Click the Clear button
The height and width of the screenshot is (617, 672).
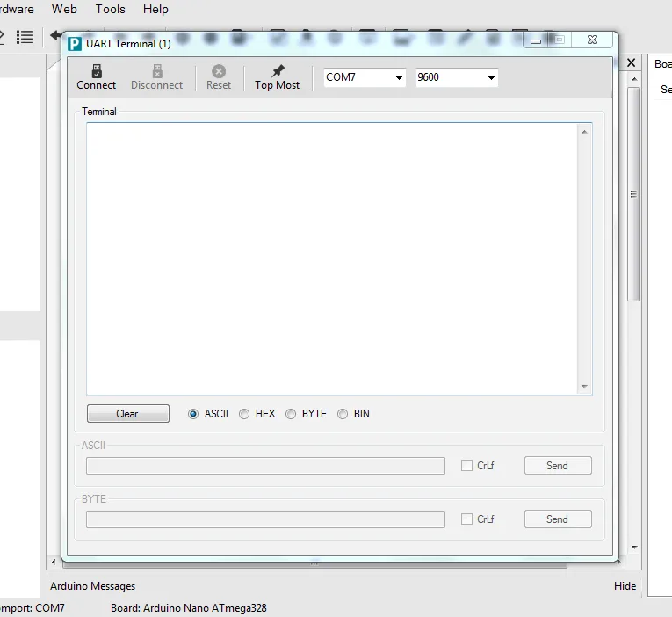(128, 414)
